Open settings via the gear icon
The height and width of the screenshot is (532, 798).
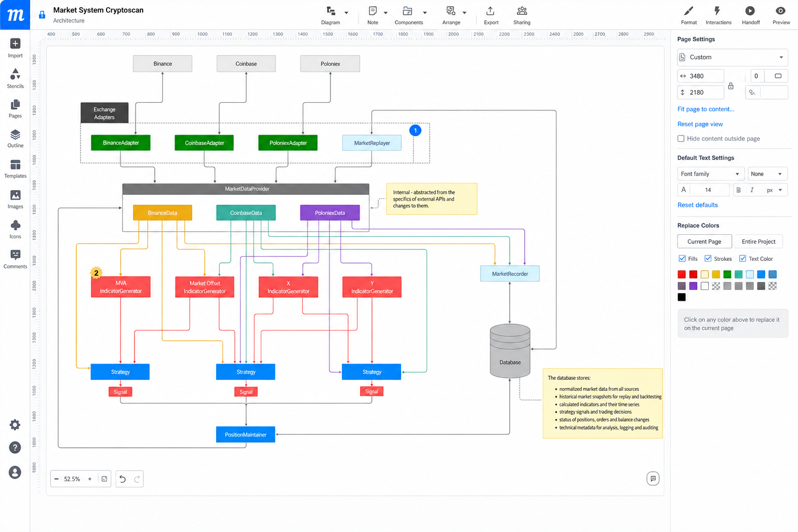click(x=15, y=425)
